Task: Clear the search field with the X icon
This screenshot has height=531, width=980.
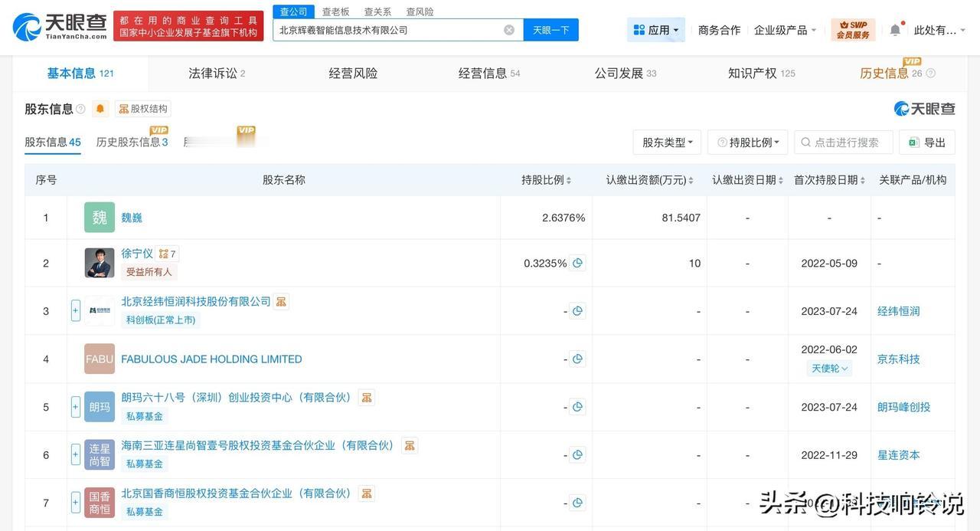Action: point(509,30)
